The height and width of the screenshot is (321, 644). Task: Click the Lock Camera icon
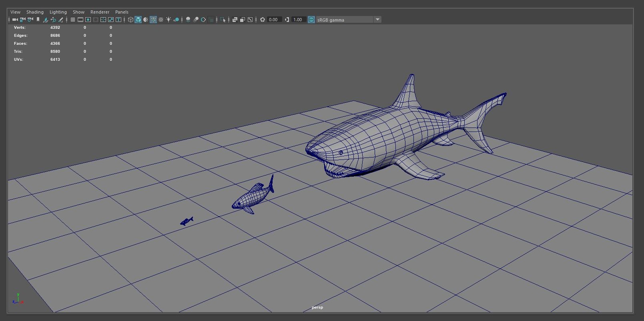click(x=23, y=20)
